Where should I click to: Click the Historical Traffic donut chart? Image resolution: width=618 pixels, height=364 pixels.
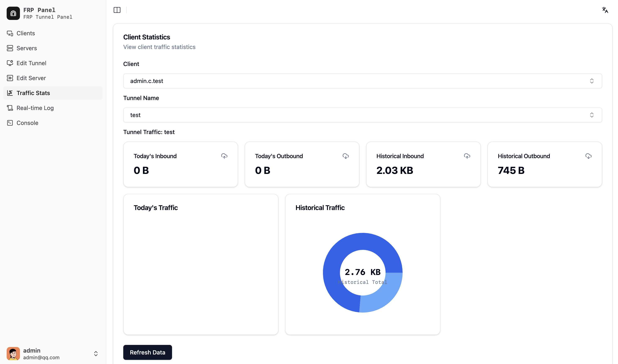pyautogui.click(x=363, y=272)
